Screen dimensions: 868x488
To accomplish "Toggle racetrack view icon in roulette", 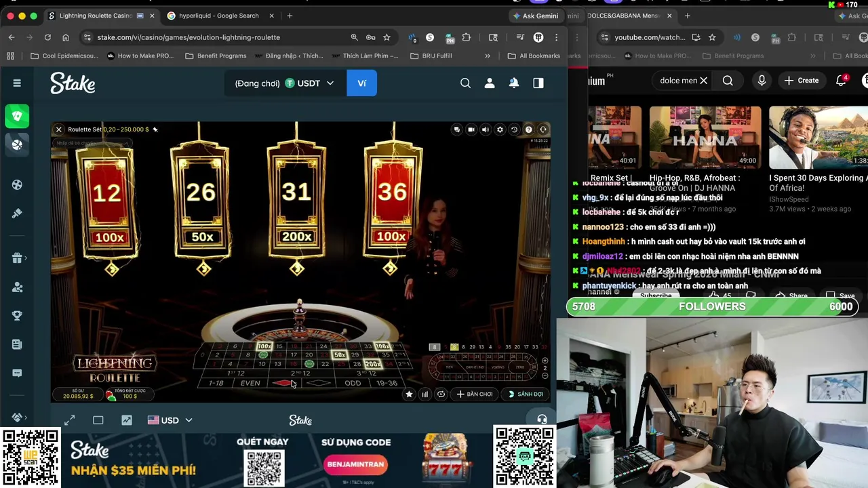I will [x=441, y=394].
